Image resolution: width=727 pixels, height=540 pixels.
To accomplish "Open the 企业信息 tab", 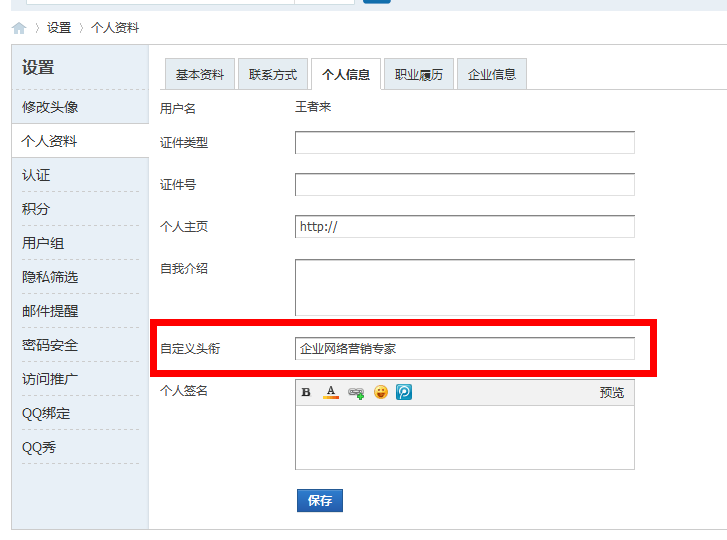I will pos(492,74).
